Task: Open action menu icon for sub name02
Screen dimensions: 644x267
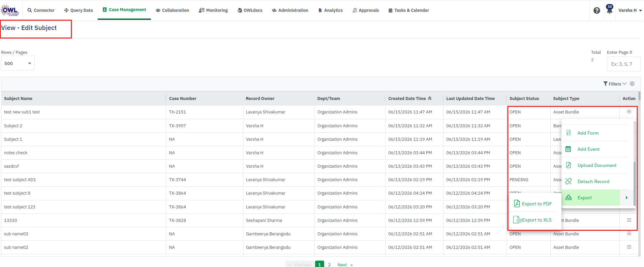Action: click(x=629, y=247)
